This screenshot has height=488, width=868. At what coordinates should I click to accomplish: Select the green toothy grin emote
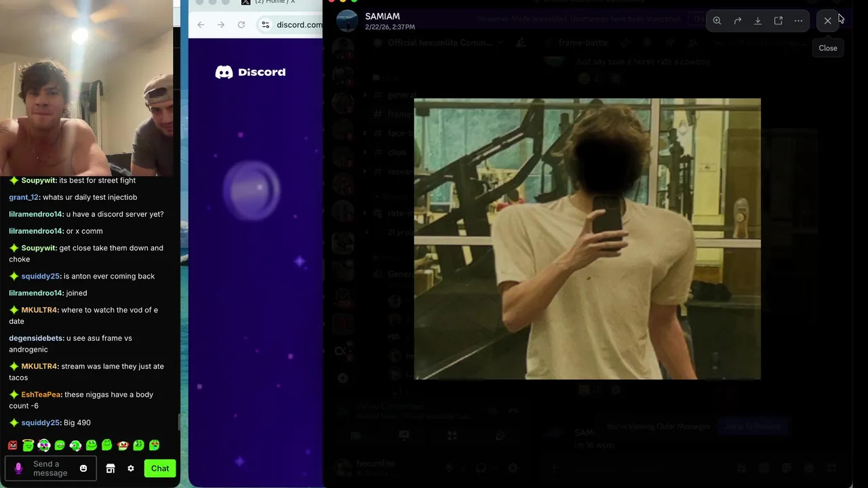click(60, 445)
